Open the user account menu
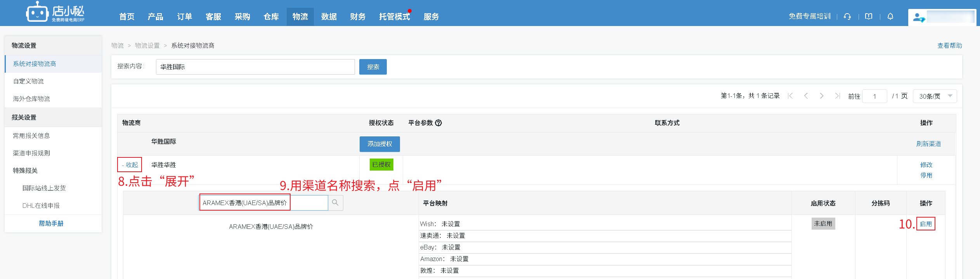The image size is (980, 279). [942, 17]
